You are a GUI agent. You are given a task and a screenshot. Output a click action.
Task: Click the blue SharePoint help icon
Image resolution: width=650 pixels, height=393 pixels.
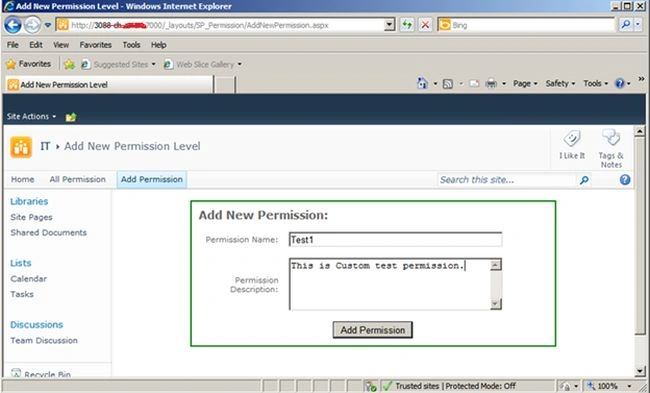point(625,180)
